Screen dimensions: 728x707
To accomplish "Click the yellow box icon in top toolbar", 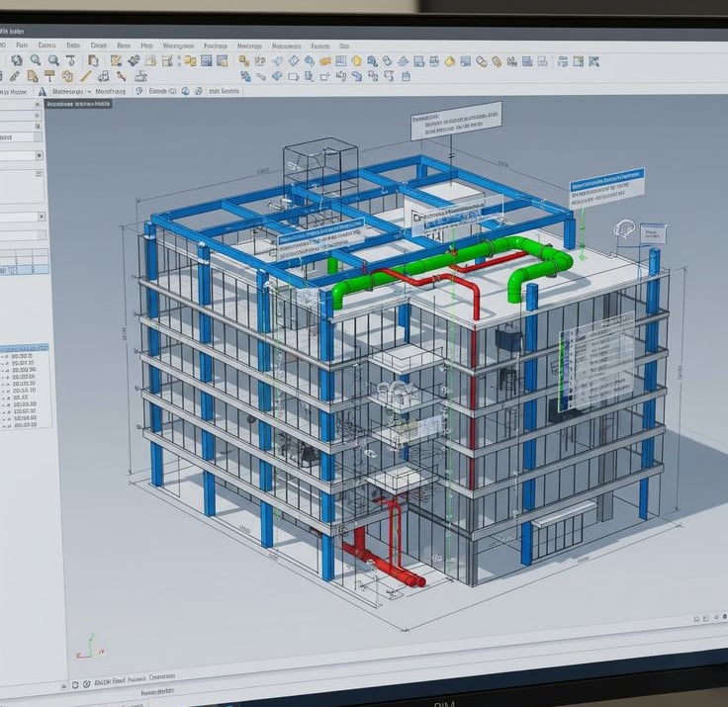I will click(325, 61).
